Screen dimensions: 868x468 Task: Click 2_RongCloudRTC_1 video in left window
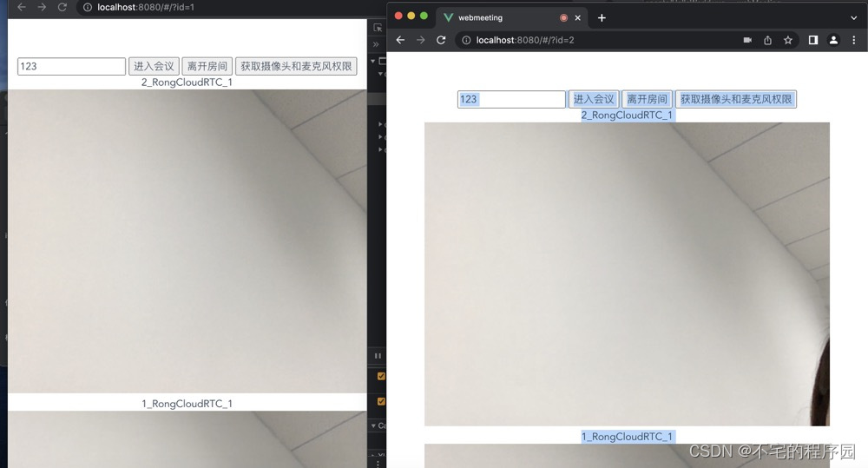tap(187, 241)
